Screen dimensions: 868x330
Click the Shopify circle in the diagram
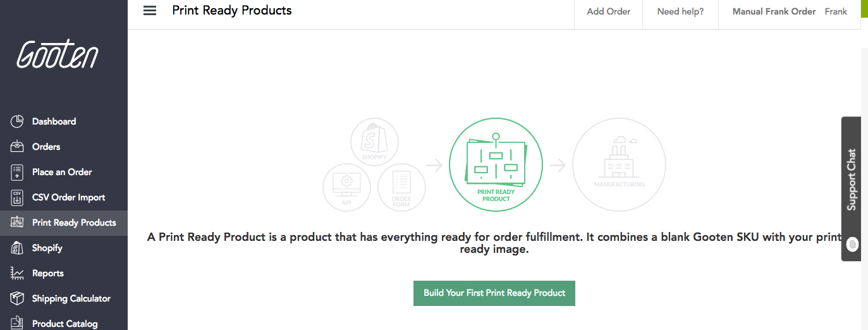(374, 142)
